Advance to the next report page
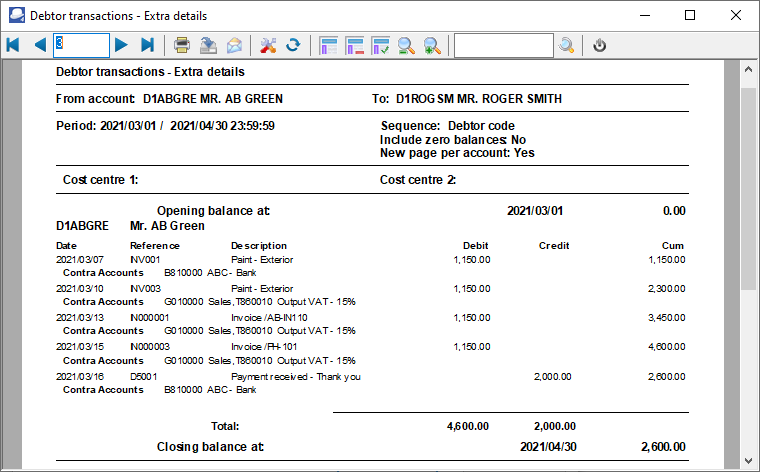 pyautogui.click(x=121, y=45)
